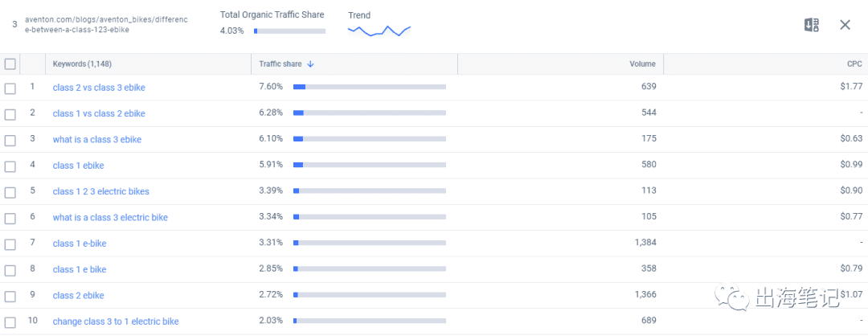Click the export to Excel icon
Image resolution: width=868 pixels, height=336 pixels.
click(x=812, y=25)
